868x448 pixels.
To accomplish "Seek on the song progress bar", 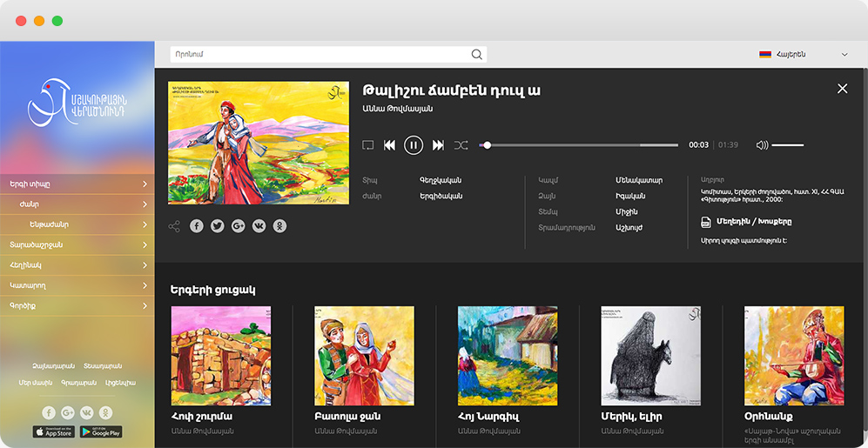I will (578, 145).
